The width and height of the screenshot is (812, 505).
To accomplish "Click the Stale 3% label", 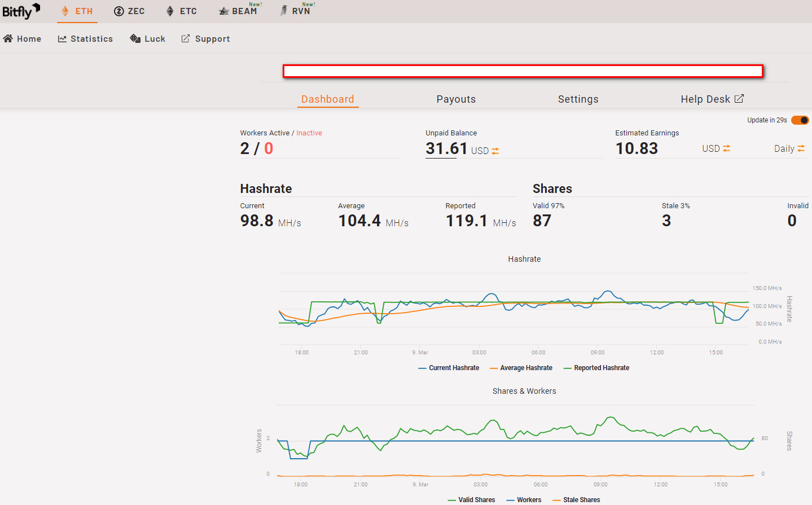I will click(x=676, y=206).
